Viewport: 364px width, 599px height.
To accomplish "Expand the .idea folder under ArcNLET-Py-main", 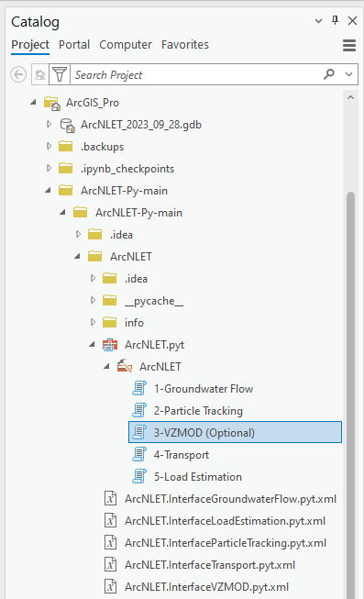I will (x=78, y=234).
